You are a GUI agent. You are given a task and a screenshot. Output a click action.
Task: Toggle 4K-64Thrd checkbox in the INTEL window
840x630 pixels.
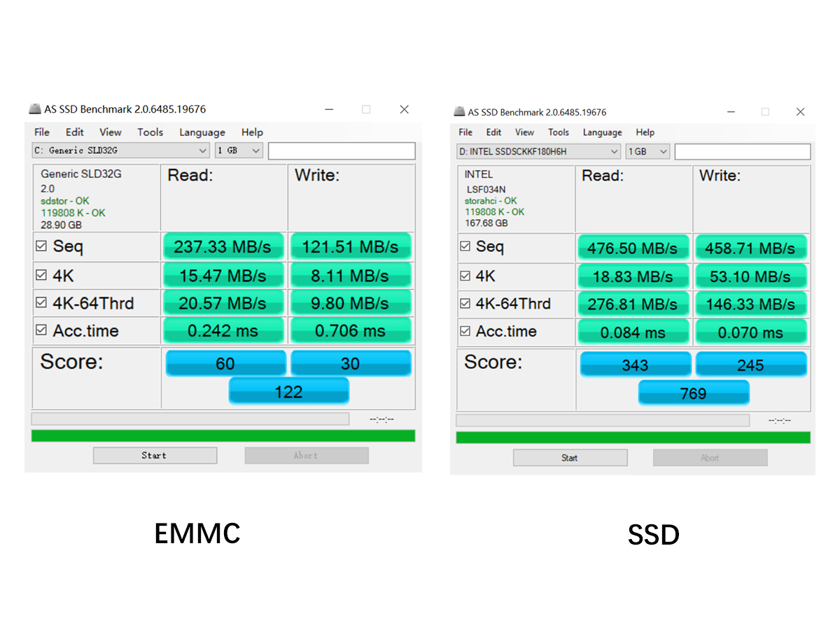pos(465,304)
